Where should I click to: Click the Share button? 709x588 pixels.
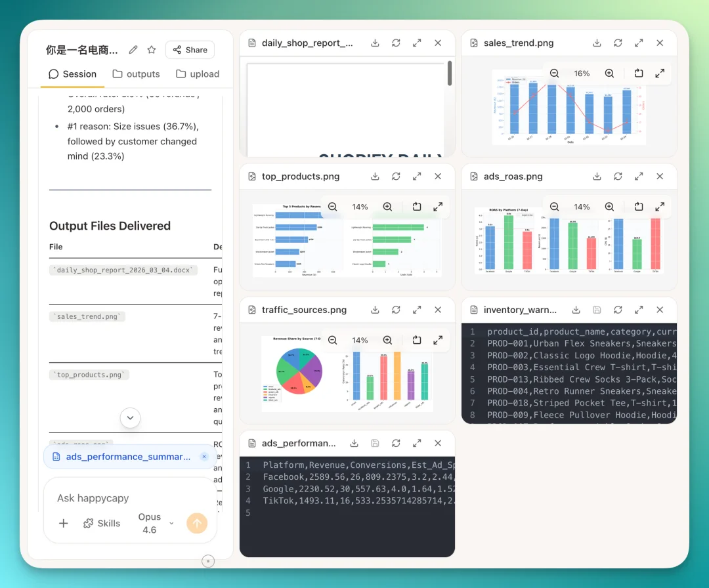coord(189,49)
